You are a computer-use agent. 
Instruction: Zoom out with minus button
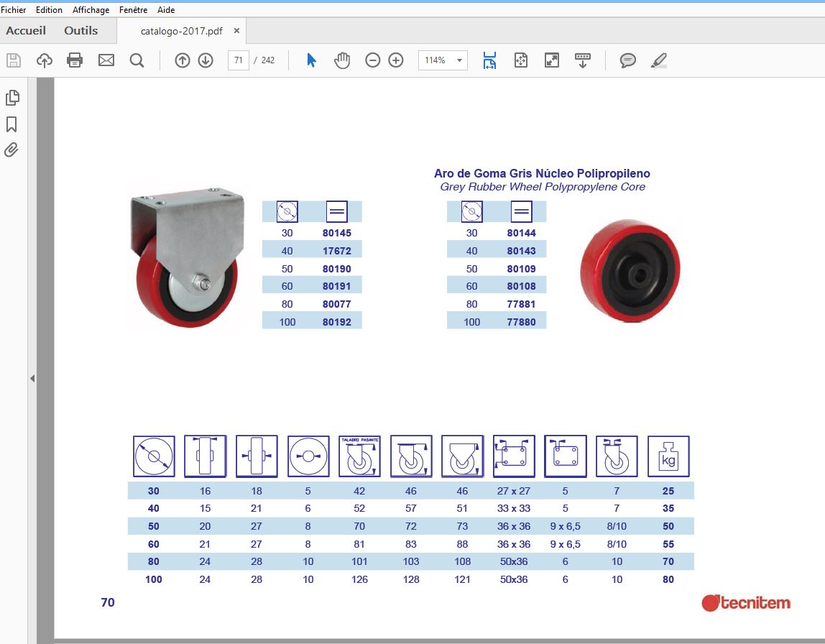[x=372, y=60]
